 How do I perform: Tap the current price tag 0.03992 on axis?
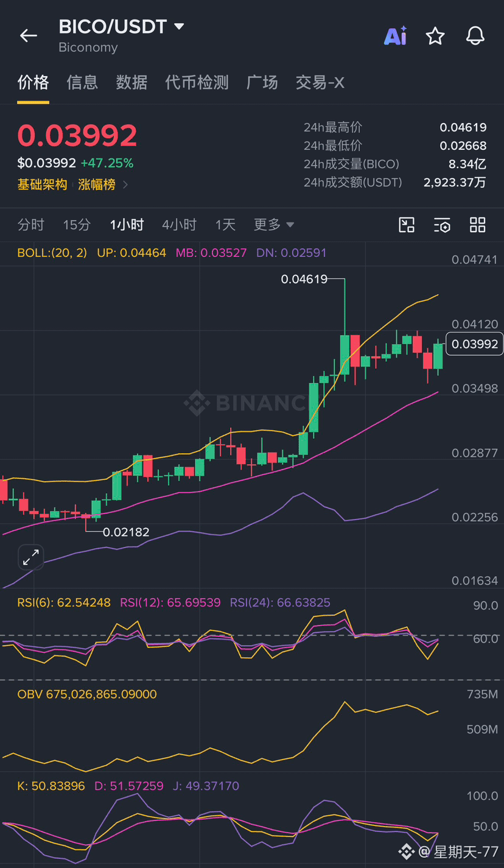coord(475,344)
